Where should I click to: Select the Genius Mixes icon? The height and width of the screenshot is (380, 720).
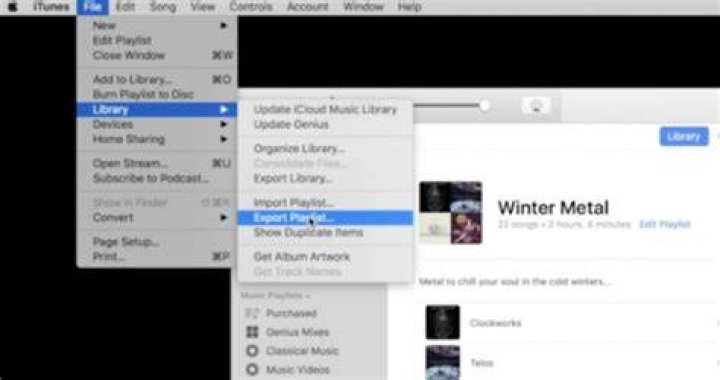click(252, 332)
